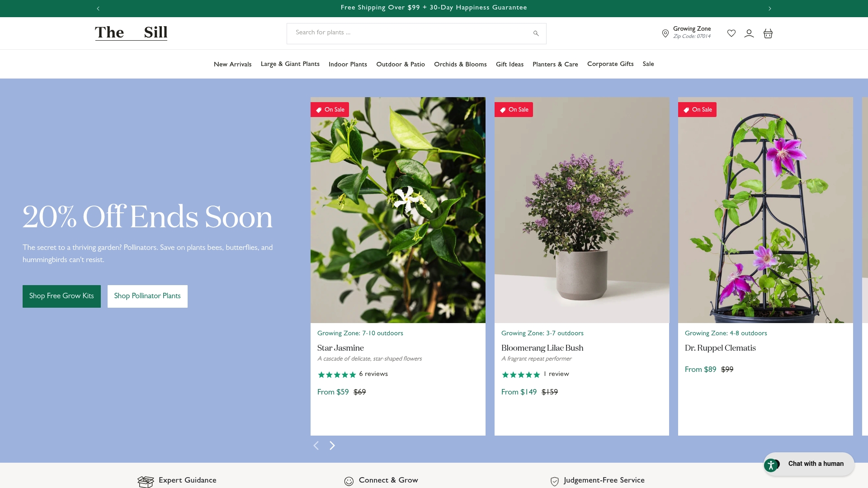Open Chat with a human

tap(816, 464)
